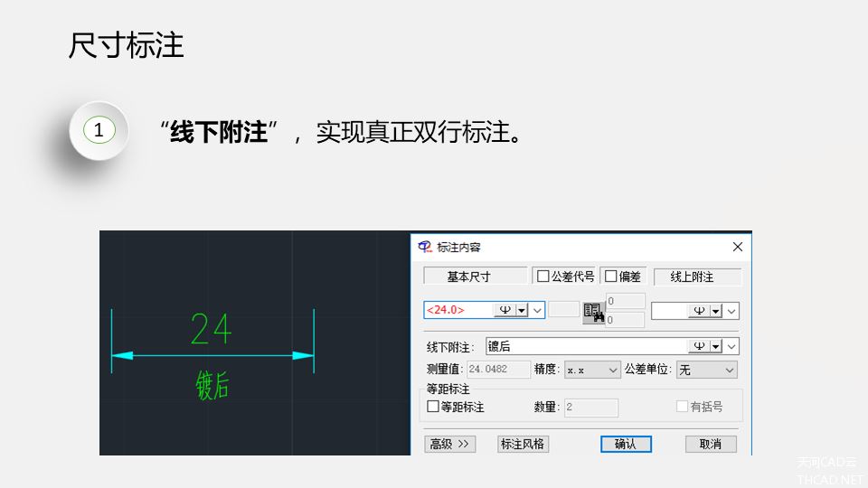This screenshot has width=868, height=488.
Task: Click the 等距标注 group label
Action: coord(448,389)
